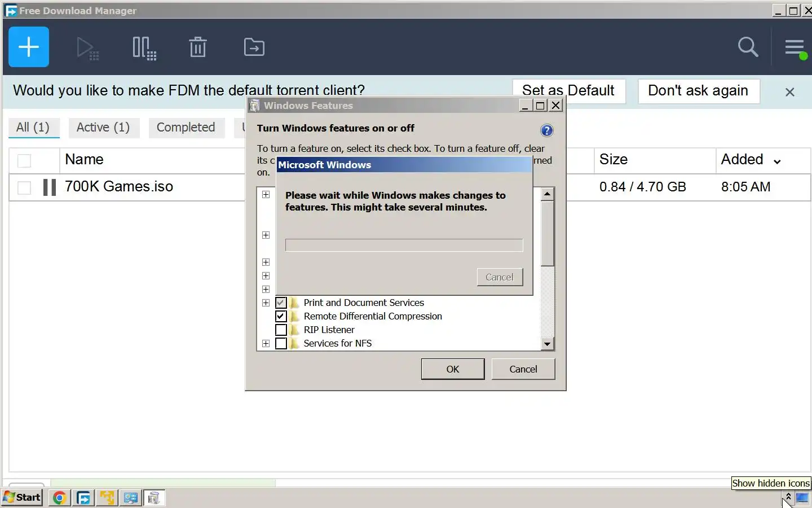Uncheck Remote Differential Compression

tap(281, 316)
